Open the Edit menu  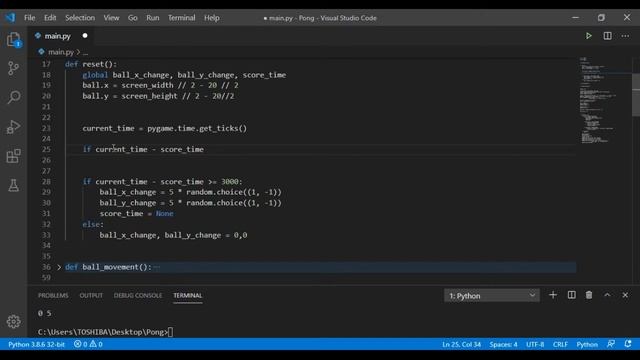[50, 18]
